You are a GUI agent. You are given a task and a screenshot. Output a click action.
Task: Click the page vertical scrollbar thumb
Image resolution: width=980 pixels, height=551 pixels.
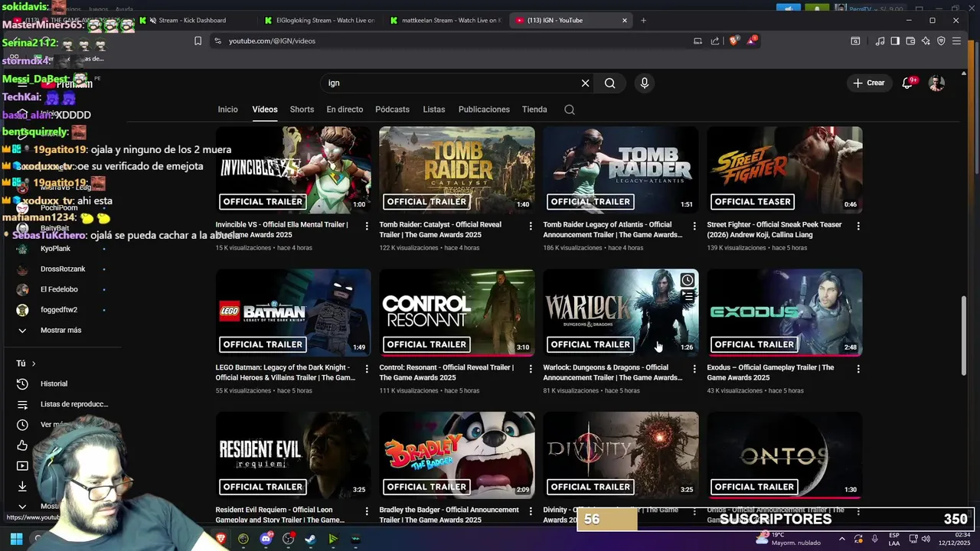click(x=964, y=334)
